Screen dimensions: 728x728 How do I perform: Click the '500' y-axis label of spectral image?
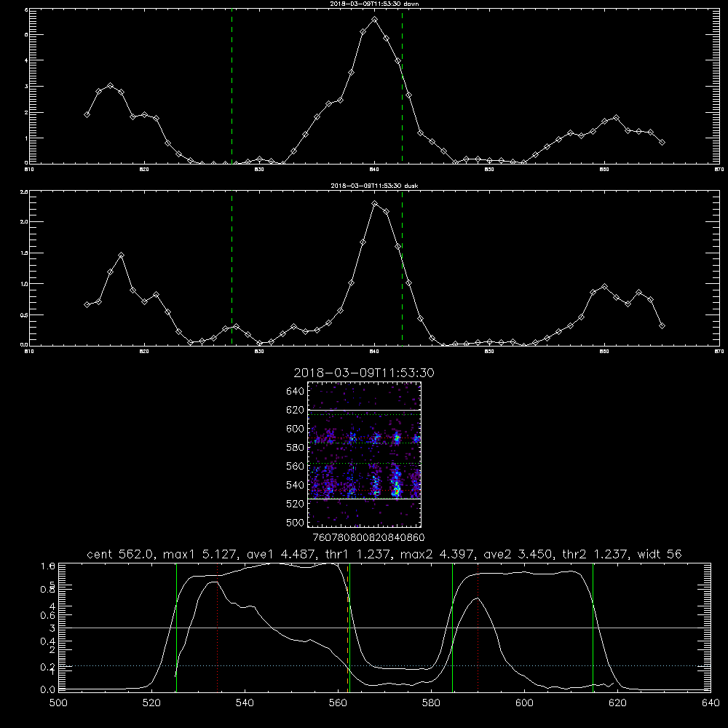pyautogui.click(x=295, y=522)
